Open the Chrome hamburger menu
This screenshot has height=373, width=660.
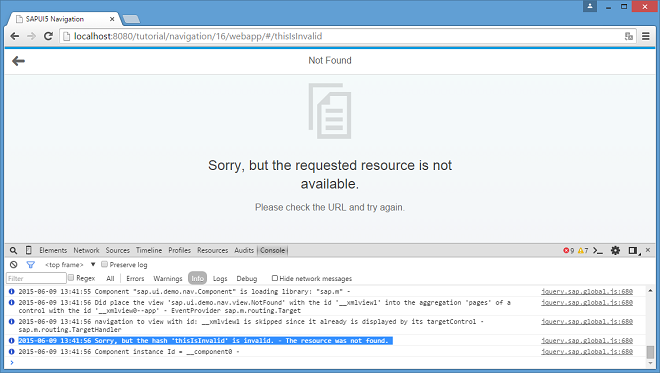click(x=646, y=36)
